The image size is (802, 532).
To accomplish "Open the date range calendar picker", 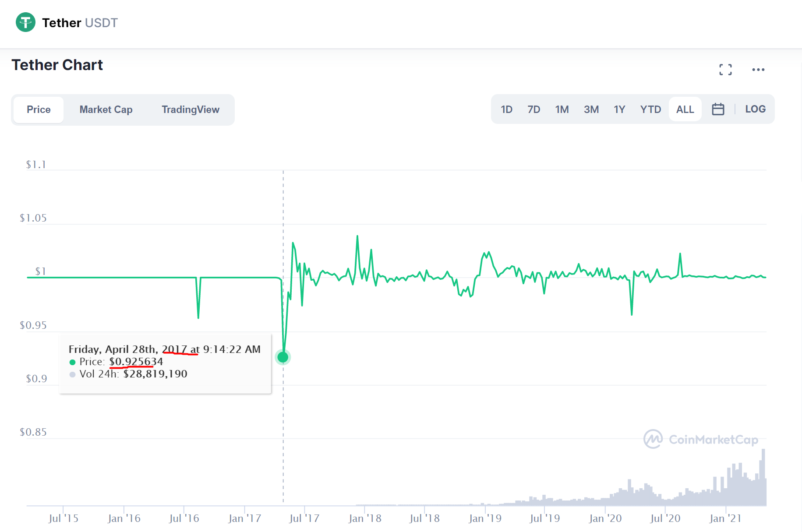I will coord(718,109).
